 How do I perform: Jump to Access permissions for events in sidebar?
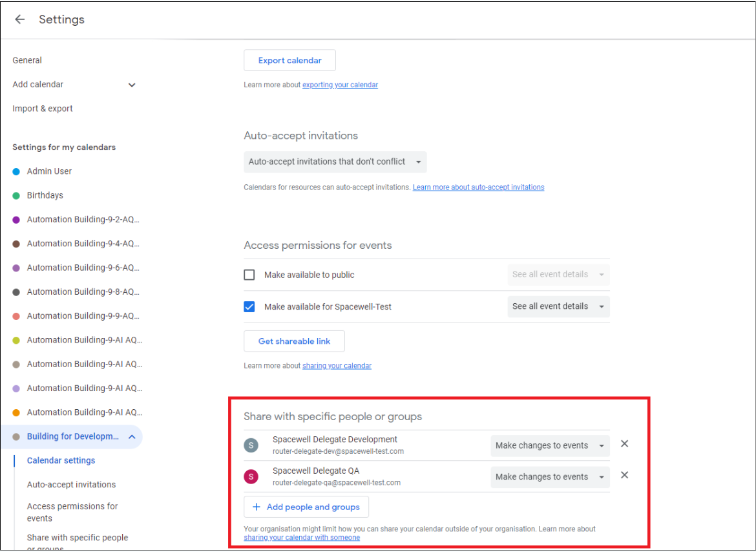72,512
